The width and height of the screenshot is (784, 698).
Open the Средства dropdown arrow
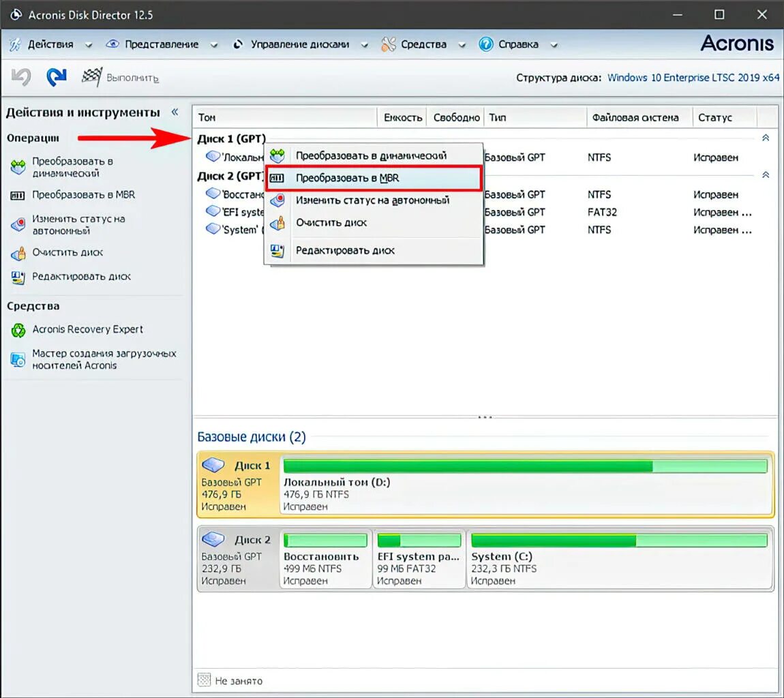pos(462,45)
